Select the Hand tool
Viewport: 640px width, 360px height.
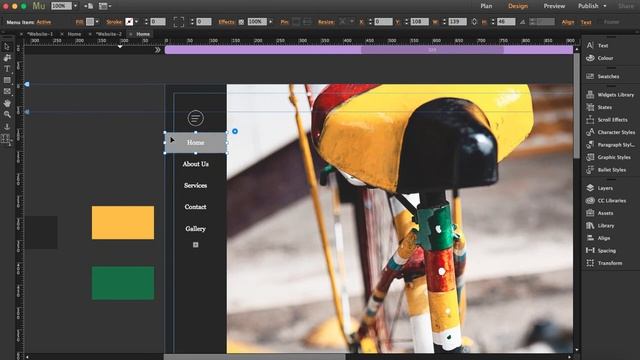tap(7, 103)
